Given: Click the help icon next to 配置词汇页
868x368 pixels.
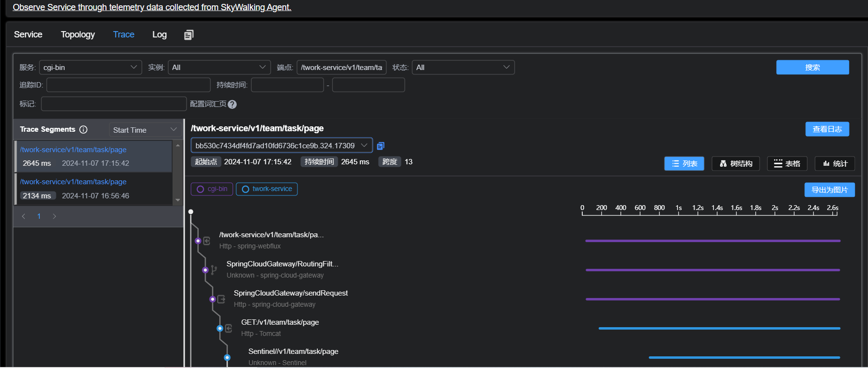Looking at the screenshot, I should click(232, 105).
